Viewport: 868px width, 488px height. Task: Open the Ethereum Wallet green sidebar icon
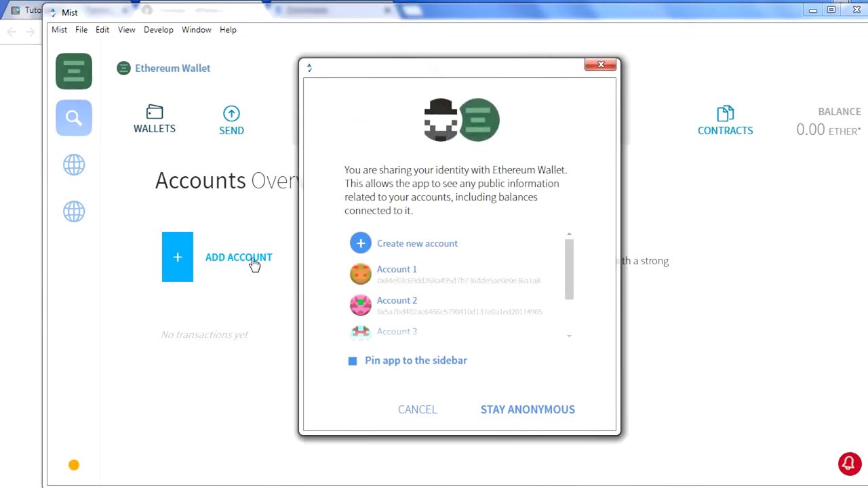(74, 71)
